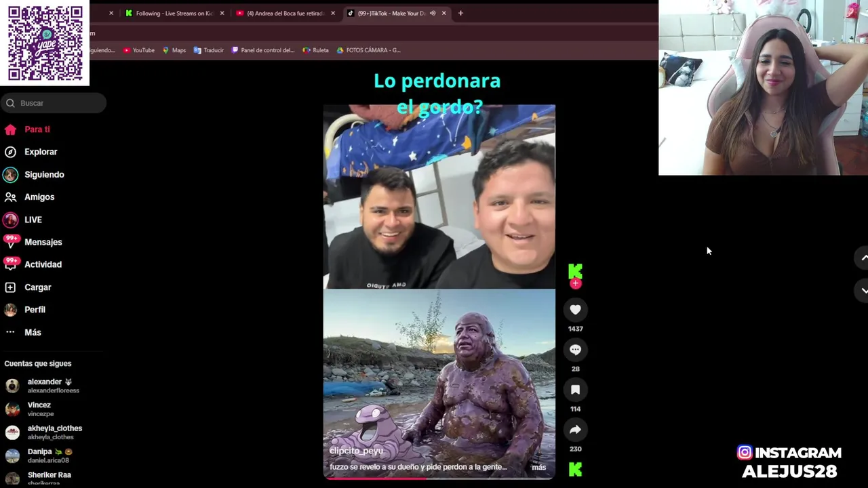Mute the TikTok tab audio icon

(x=433, y=13)
